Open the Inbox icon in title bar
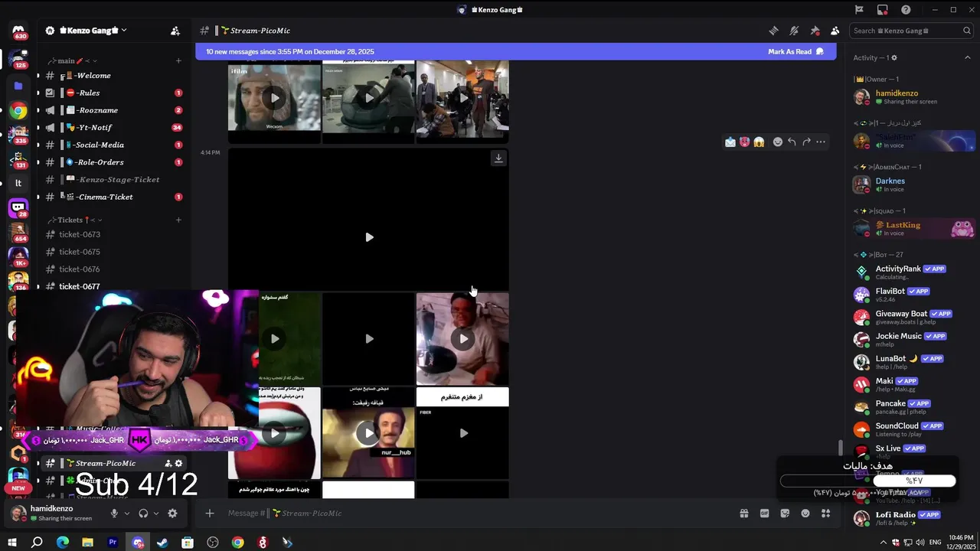Viewport: 980px width, 551px height. [x=883, y=10]
